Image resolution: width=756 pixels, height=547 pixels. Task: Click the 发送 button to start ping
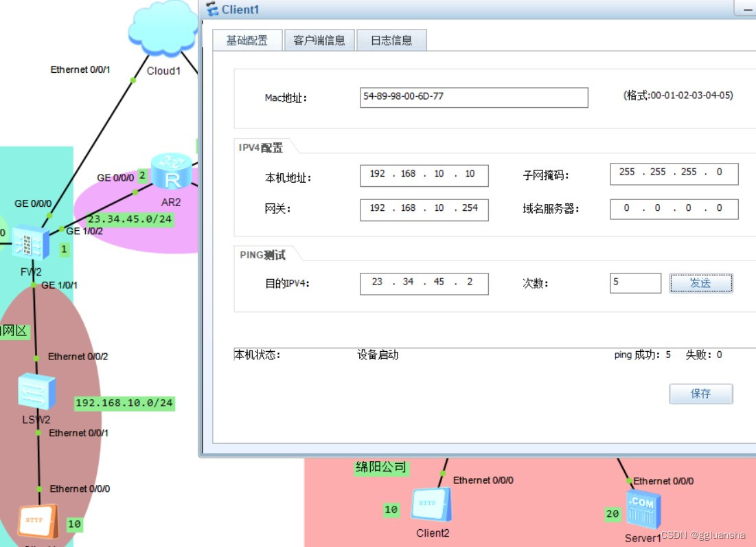pyautogui.click(x=701, y=282)
